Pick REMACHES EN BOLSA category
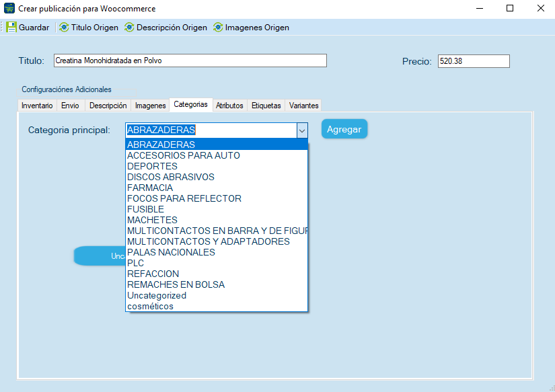Image resolution: width=555 pixels, height=392 pixels. point(217,284)
